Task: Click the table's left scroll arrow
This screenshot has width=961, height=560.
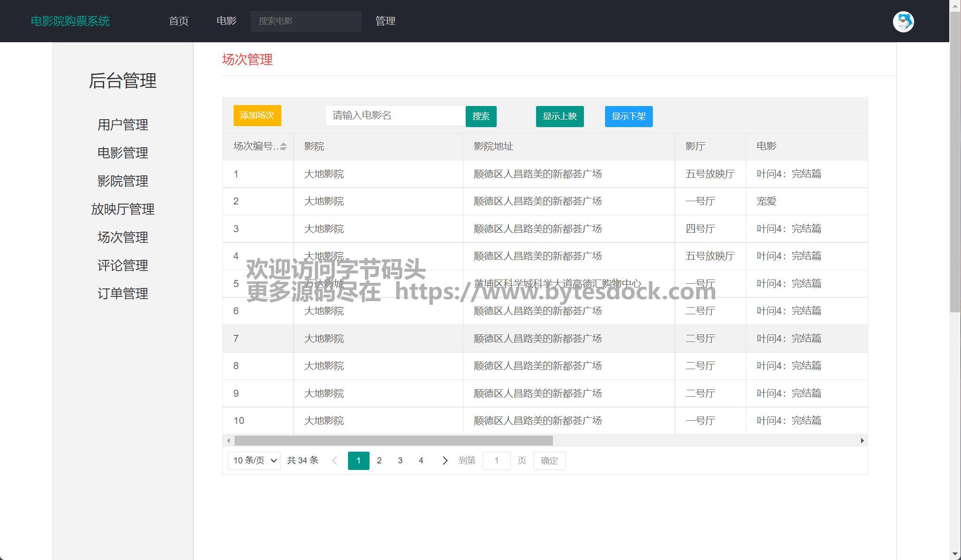Action: click(228, 440)
